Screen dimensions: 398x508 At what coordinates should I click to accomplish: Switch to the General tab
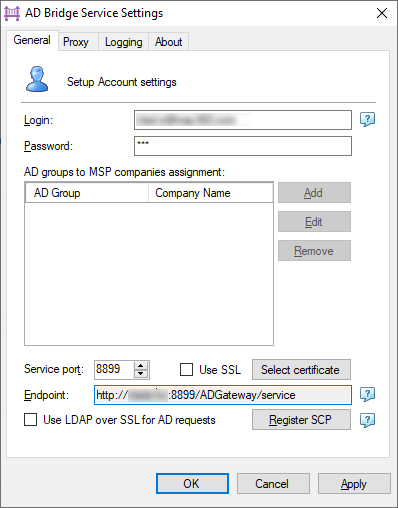(x=32, y=40)
